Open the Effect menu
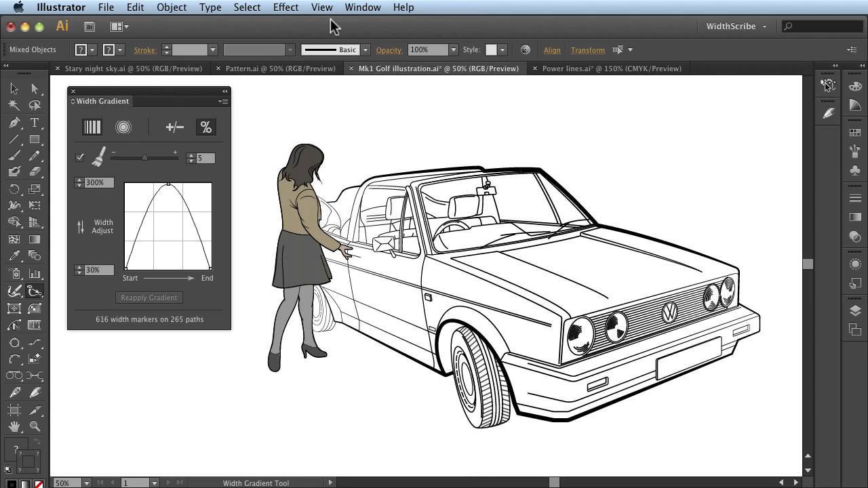Viewport: 868px width, 488px height. (x=285, y=7)
